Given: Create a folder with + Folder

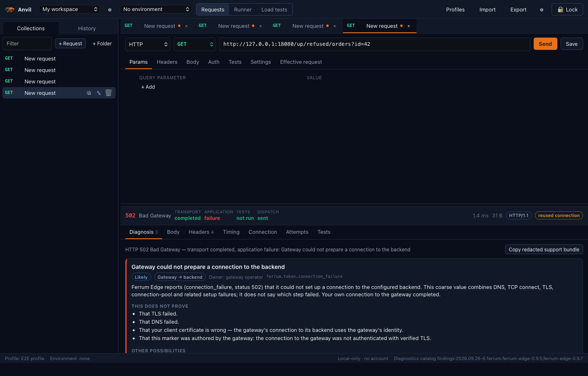Looking at the screenshot, I should (102, 43).
